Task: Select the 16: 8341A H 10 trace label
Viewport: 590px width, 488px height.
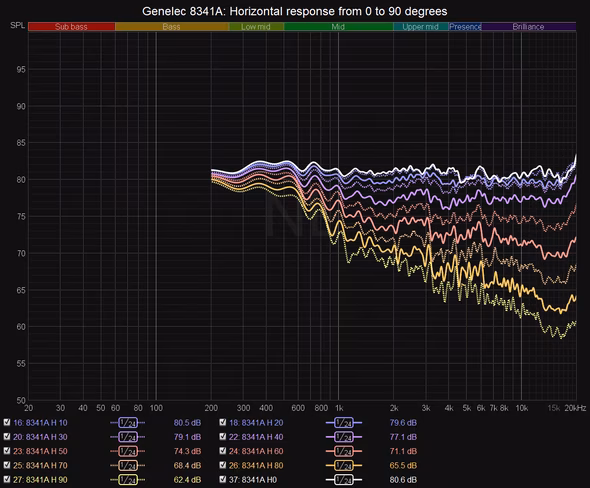Action: (x=40, y=423)
